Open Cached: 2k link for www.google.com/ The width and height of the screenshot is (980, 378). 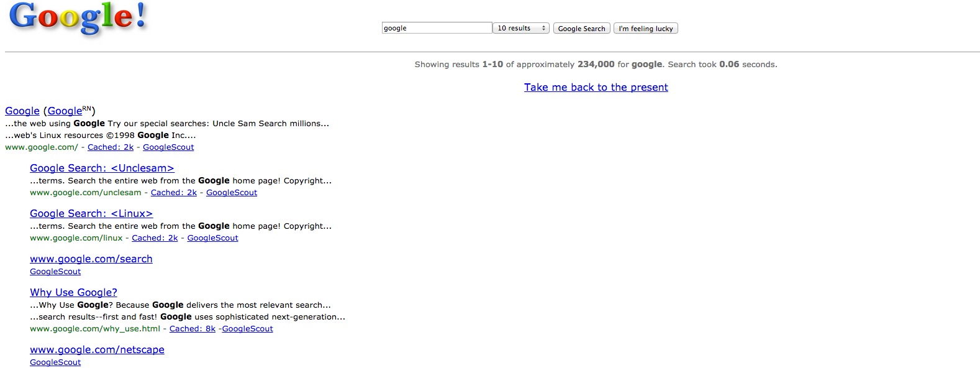tap(111, 147)
